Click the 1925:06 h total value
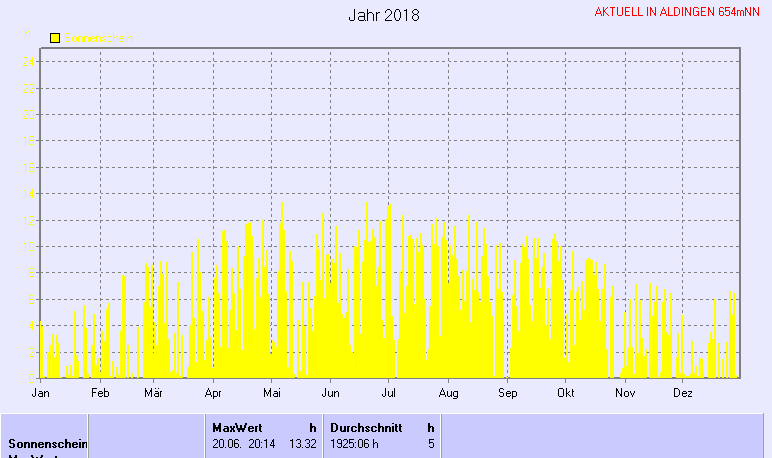Screen dimensions: 772x458 point(354,443)
